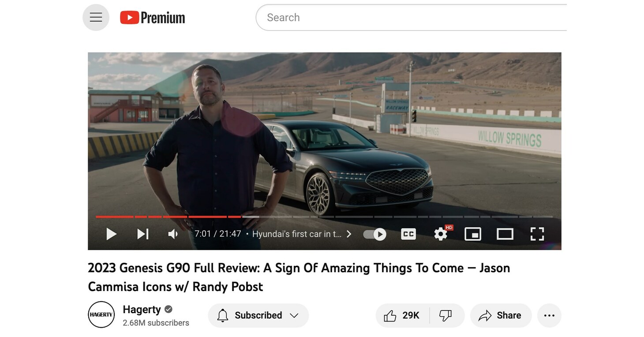Open the Hagerty channel name link
The width and height of the screenshot is (644, 337).
(142, 309)
